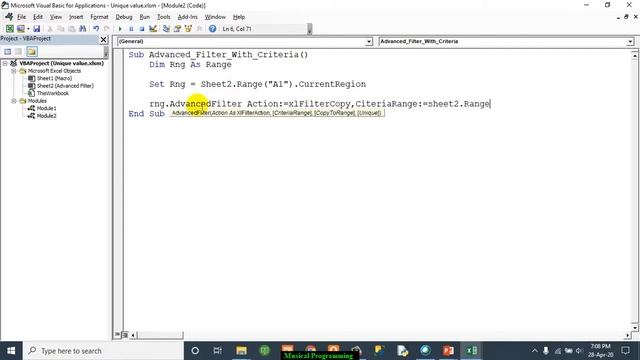Click the Reset stop icon

142,29
